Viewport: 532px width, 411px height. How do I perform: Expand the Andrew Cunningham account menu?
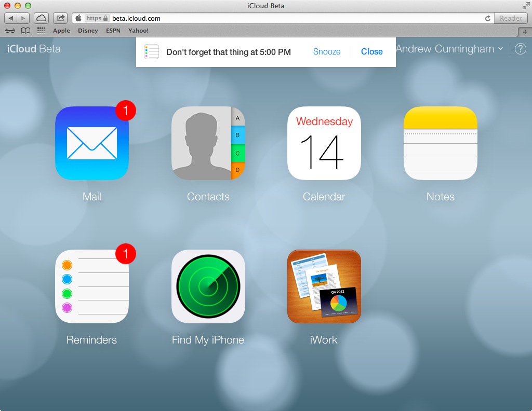point(449,49)
